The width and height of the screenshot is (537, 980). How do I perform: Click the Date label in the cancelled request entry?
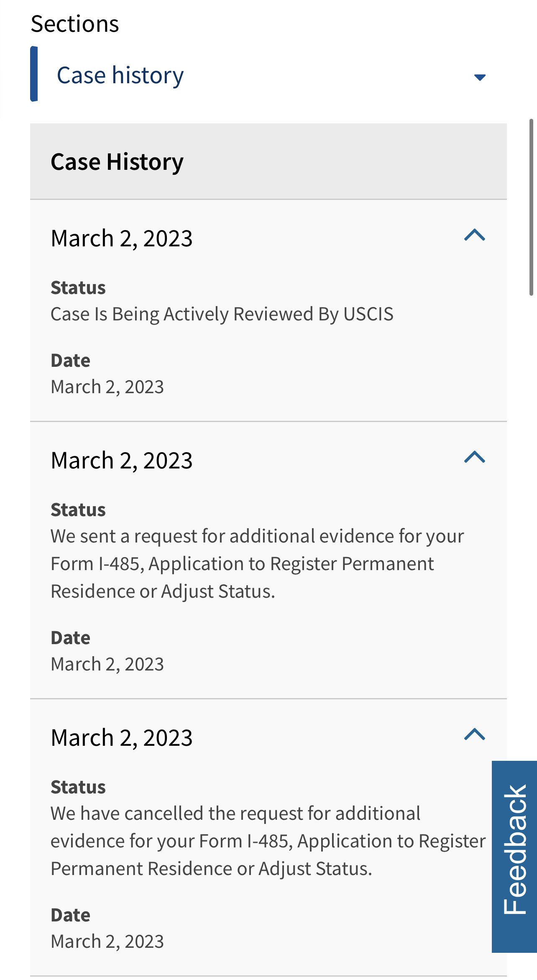(x=70, y=915)
